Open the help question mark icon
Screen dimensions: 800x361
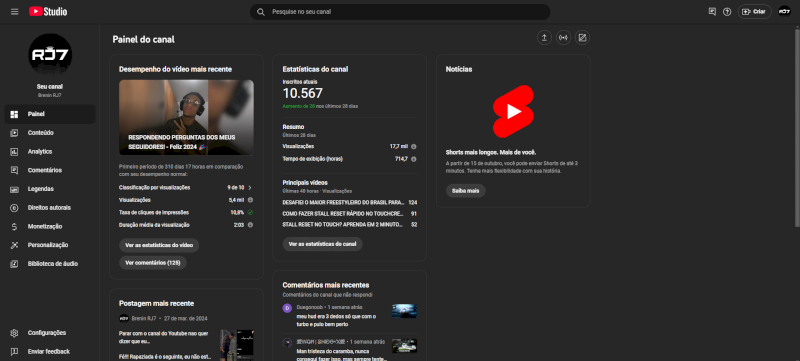click(727, 12)
